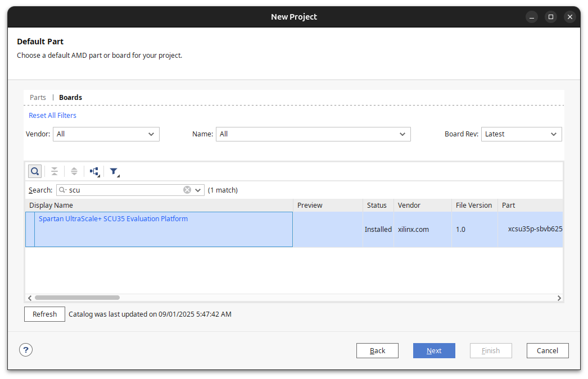The height and width of the screenshot is (379, 588).
Task: Expand search history dropdown arrow
Action: (198, 190)
